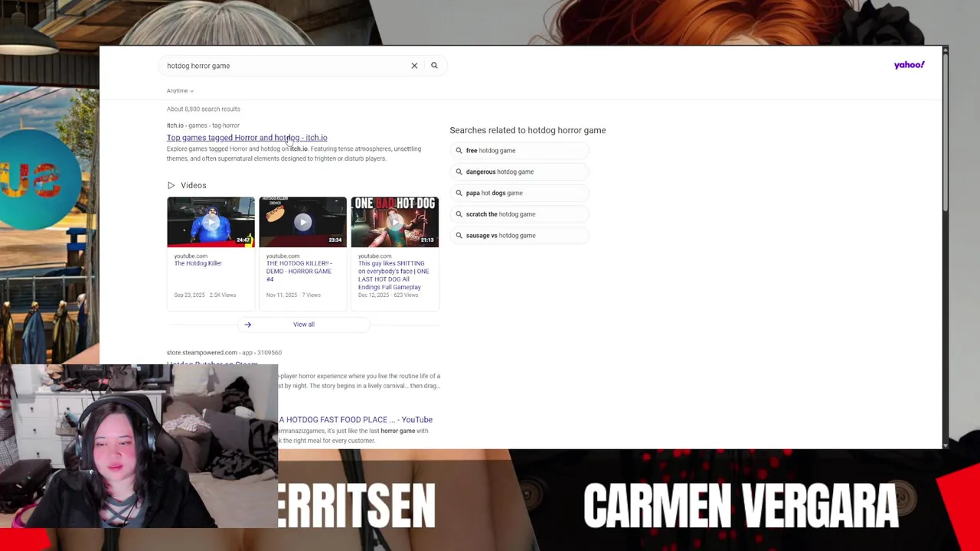Click the Videos section play icon
Image resolution: width=980 pixels, height=551 pixels.
pyautogui.click(x=171, y=185)
